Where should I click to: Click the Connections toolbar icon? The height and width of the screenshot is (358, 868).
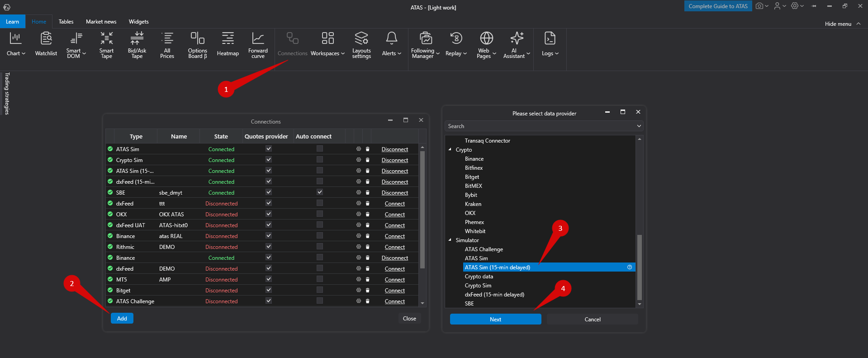coord(293,44)
